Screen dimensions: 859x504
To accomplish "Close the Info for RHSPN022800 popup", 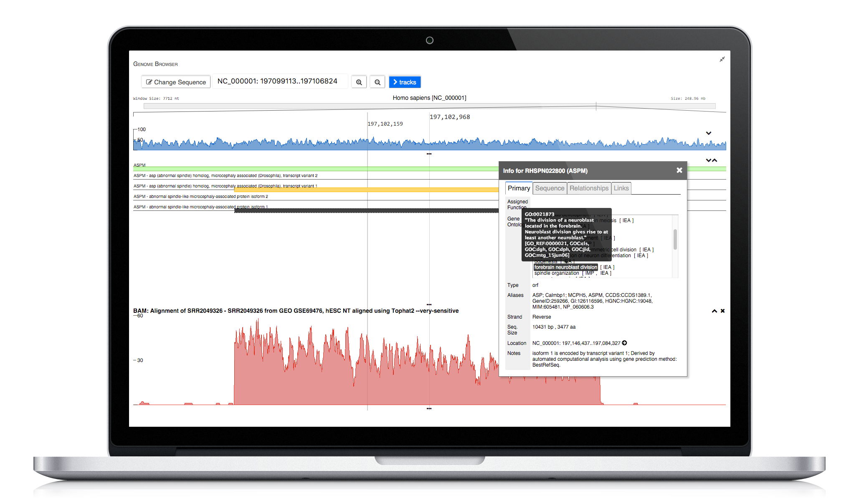I will (x=679, y=170).
